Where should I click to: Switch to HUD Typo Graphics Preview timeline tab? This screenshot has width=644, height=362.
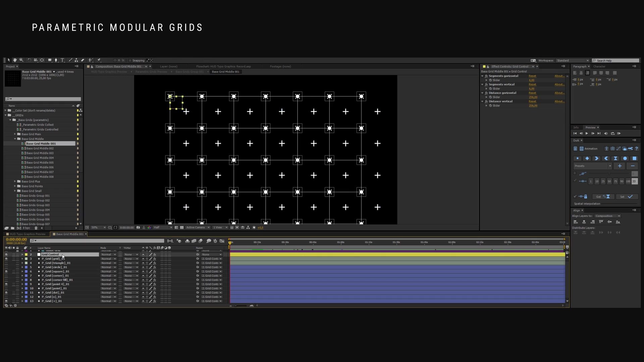click(27, 234)
